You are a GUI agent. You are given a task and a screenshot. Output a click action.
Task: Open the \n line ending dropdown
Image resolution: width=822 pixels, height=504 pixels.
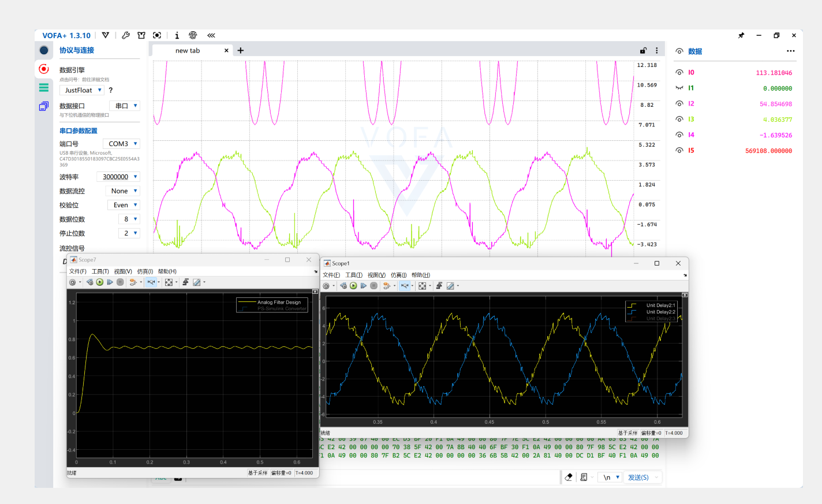(x=610, y=477)
